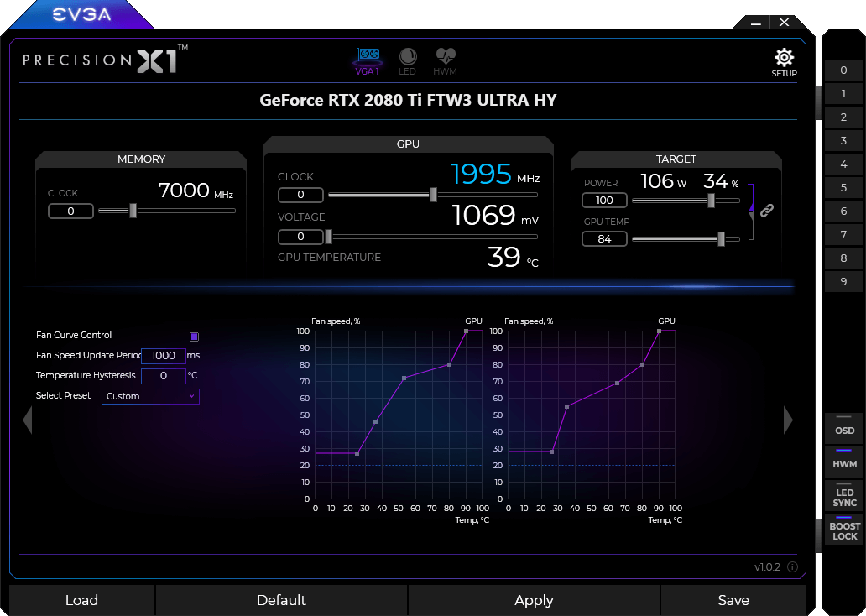Viewport: 866px width, 616px height.
Task: Click the version info icon
Action: click(x=792, y=566)
